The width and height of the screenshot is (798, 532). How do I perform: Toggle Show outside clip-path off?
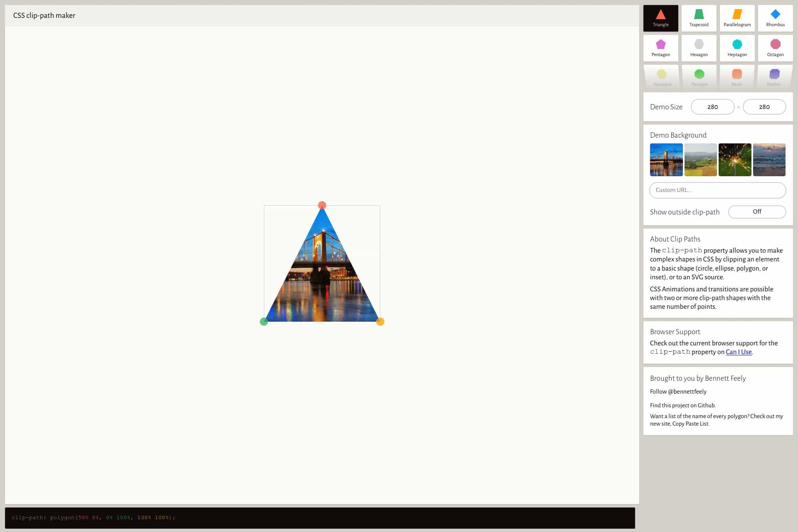click(x=757, y=212)
